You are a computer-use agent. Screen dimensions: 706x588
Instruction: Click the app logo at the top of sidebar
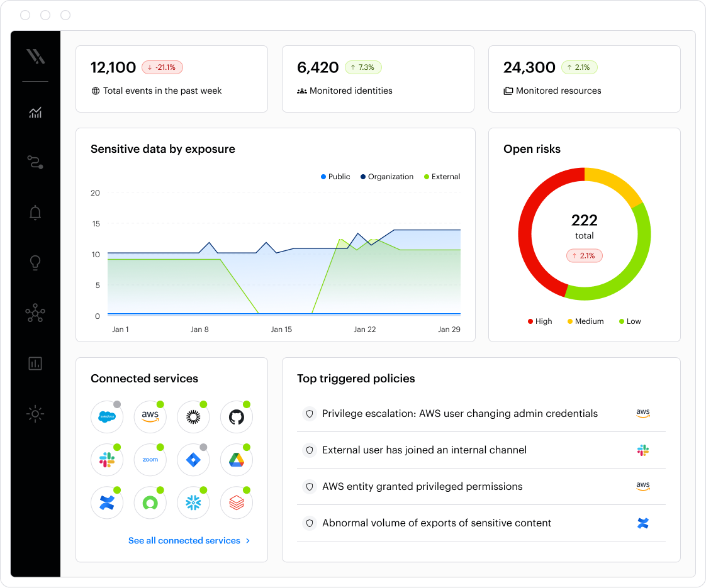click(35, 57)
